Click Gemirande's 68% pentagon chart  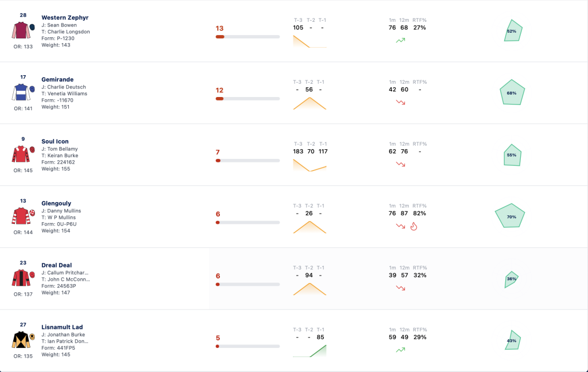click(512, 92)
